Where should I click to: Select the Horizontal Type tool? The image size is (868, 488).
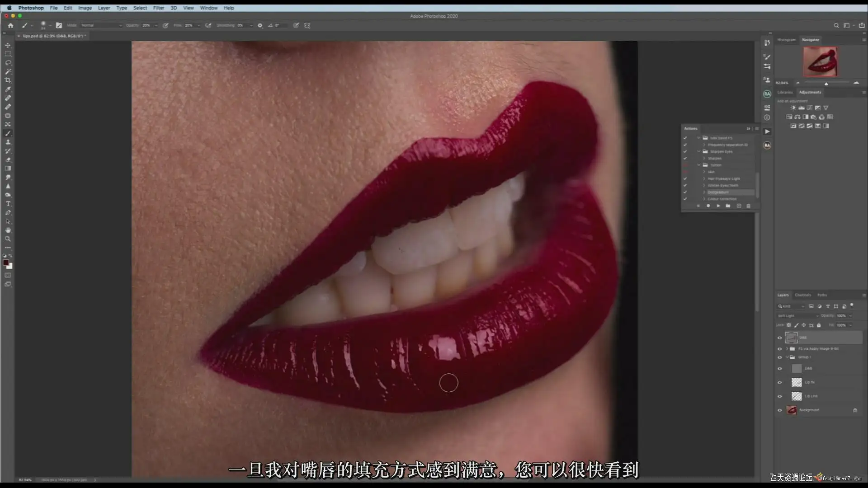point(8,204)
